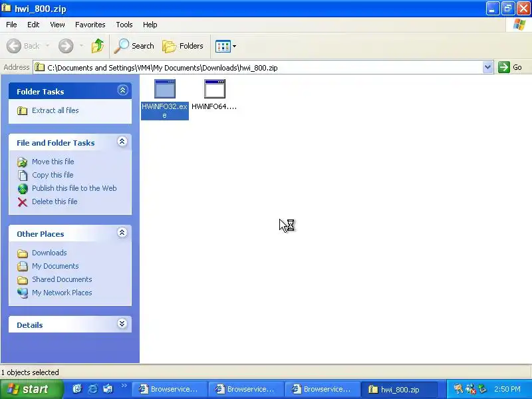Screen dimensions: 532x399
Task: Click the Forward navigation button
Action: 66,46
